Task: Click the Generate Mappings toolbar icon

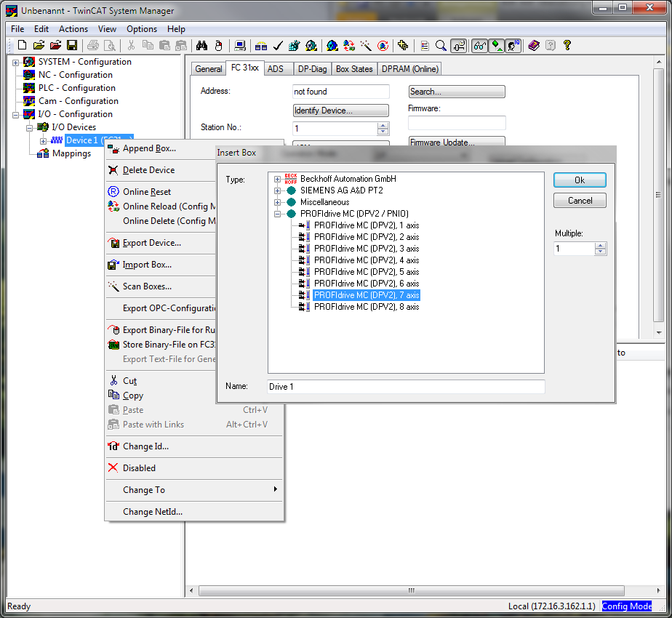Action: [x=261, y=45]
